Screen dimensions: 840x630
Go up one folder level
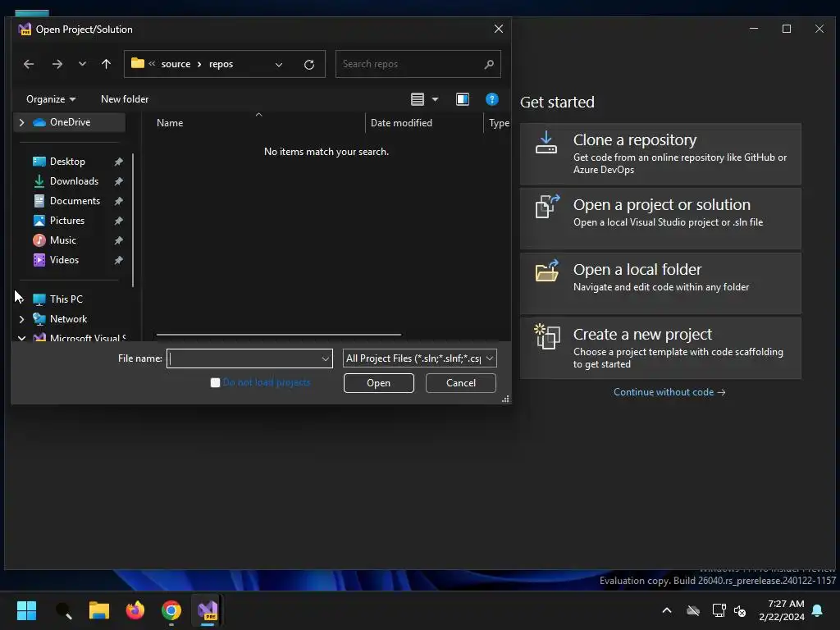(106, 64)
